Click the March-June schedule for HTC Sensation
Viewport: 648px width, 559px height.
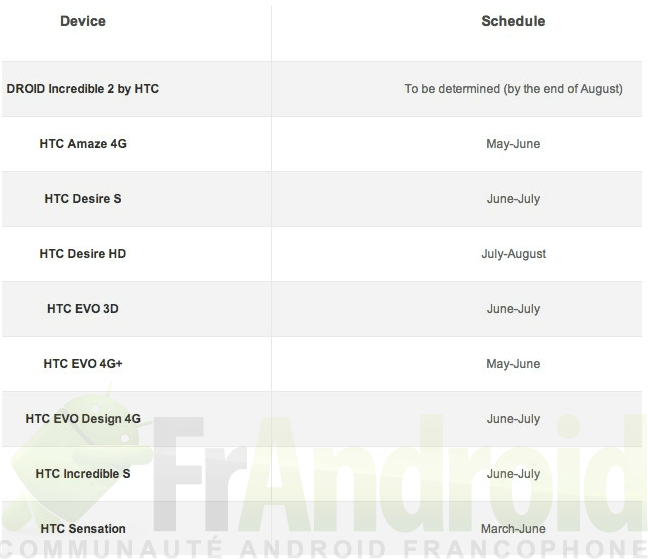tap(513, 528)
